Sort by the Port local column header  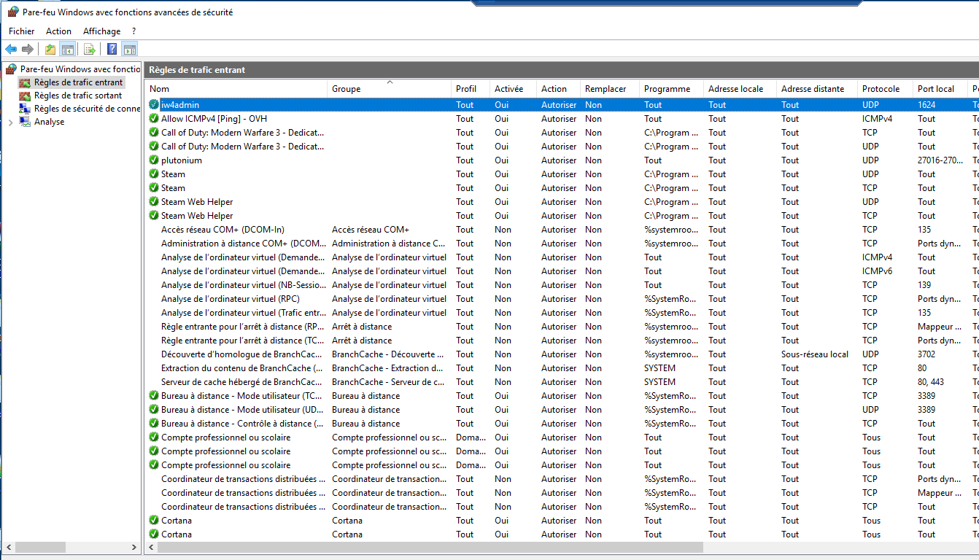pos(941,89)
